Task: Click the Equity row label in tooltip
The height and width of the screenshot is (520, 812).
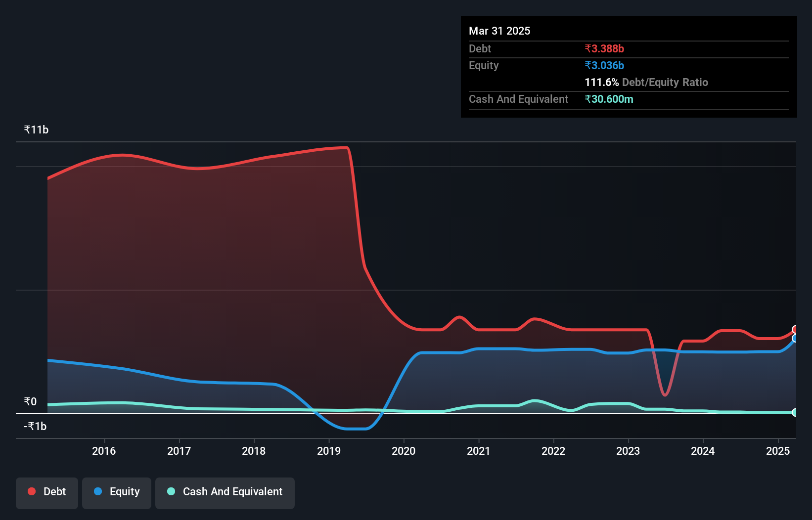Action: 484,65
